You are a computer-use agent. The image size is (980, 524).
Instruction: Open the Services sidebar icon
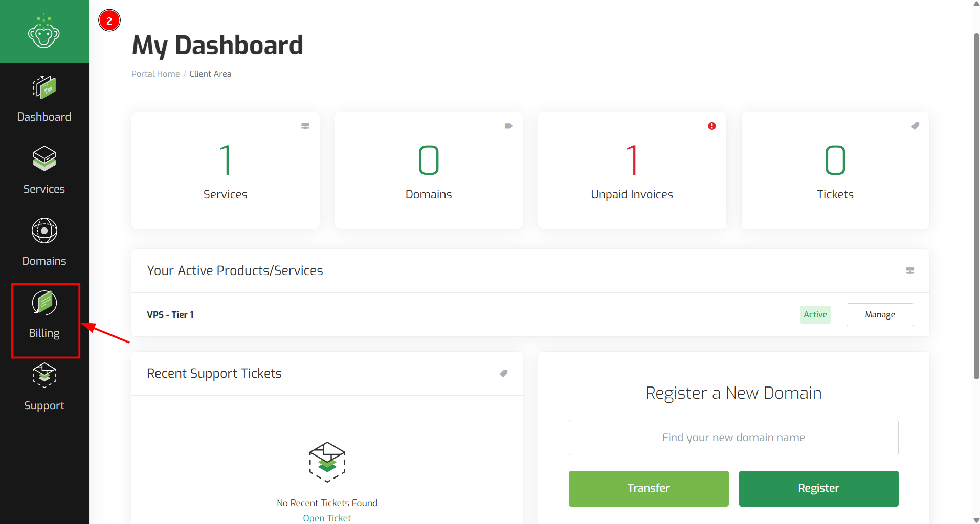44,158
